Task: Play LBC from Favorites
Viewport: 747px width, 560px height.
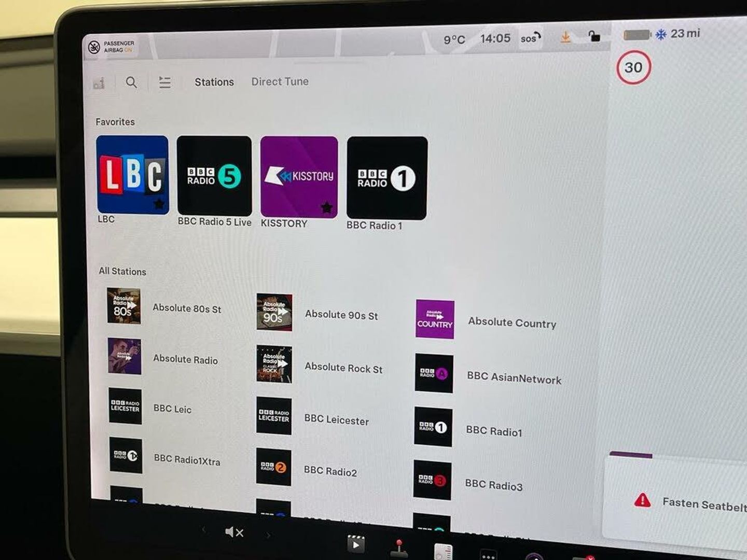Action: pyautogui.click(x=132, y=175)
